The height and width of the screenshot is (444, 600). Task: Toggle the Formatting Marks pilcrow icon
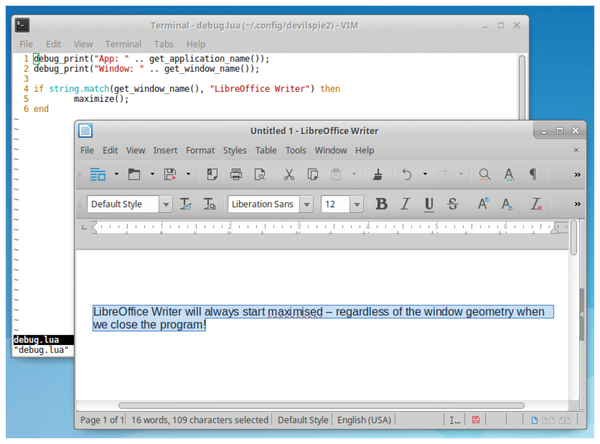click(x=533, y=175)
